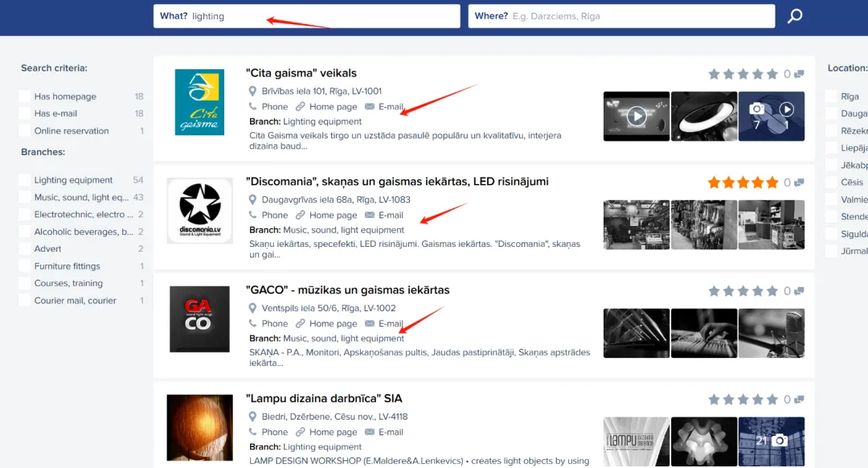Check the Alcoholic beverages branch checkbox
The width and height of the screenshot is (868, 468).
24,232
